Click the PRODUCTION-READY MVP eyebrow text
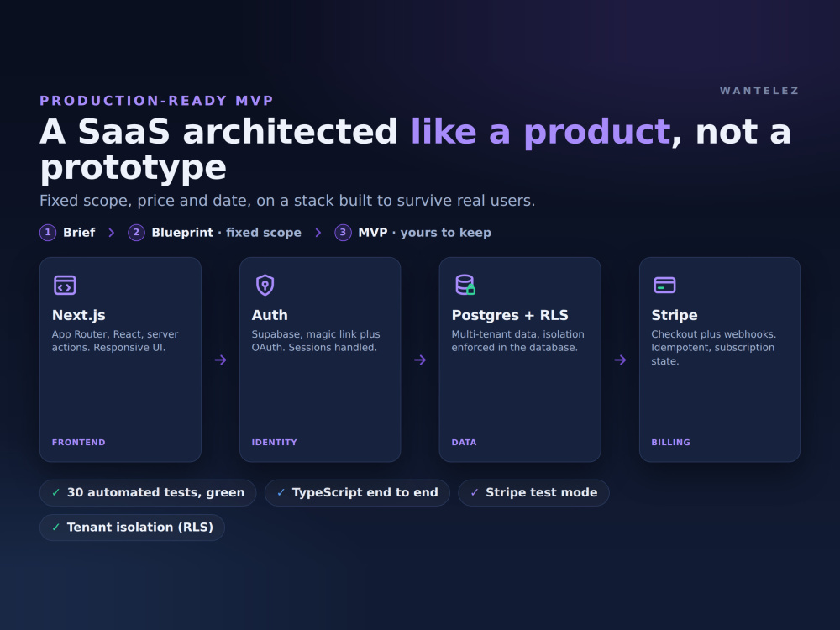Screen dimensions: 840x630 click(157, 101)
